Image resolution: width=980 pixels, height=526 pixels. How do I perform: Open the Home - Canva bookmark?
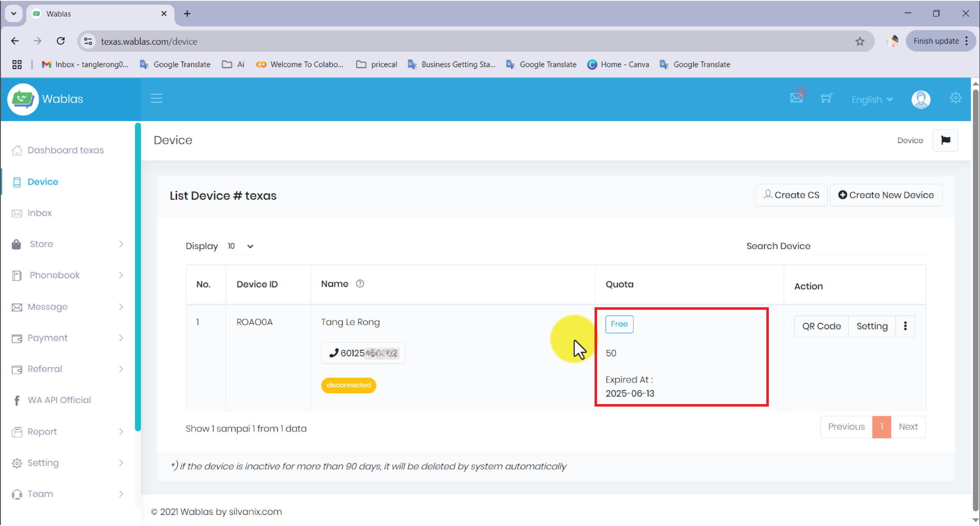point(618,64)
